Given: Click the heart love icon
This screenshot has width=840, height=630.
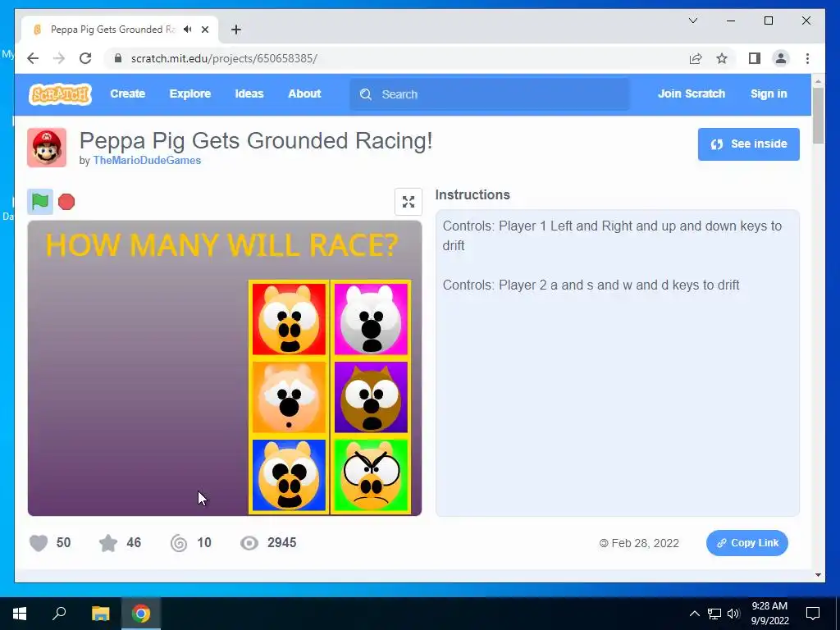Looking at the screenshot, I should pos(39,543).
